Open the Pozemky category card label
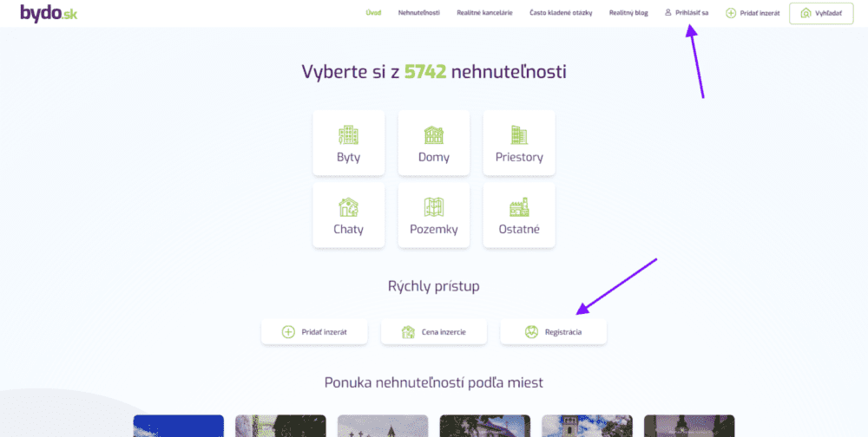 [433, 229]
